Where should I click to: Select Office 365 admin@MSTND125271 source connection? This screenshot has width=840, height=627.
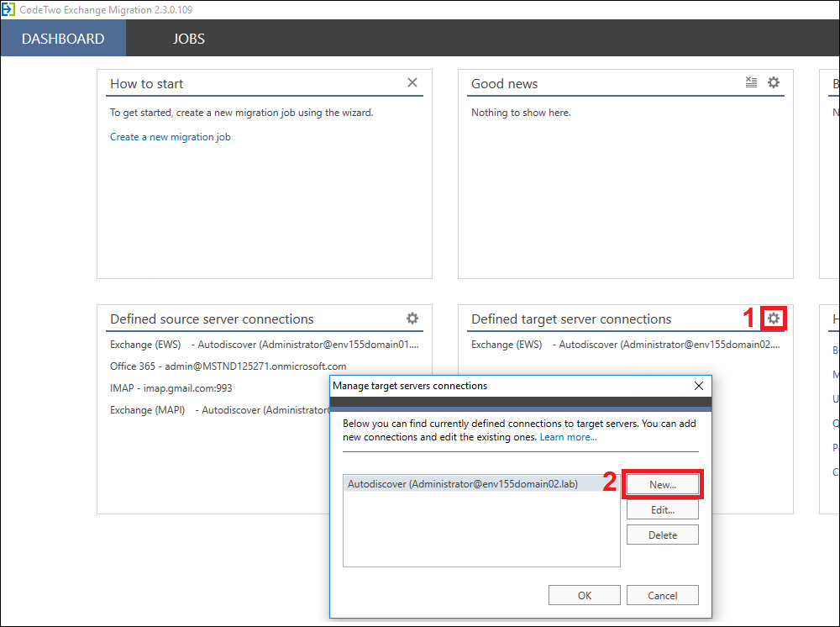coord(228,366)
